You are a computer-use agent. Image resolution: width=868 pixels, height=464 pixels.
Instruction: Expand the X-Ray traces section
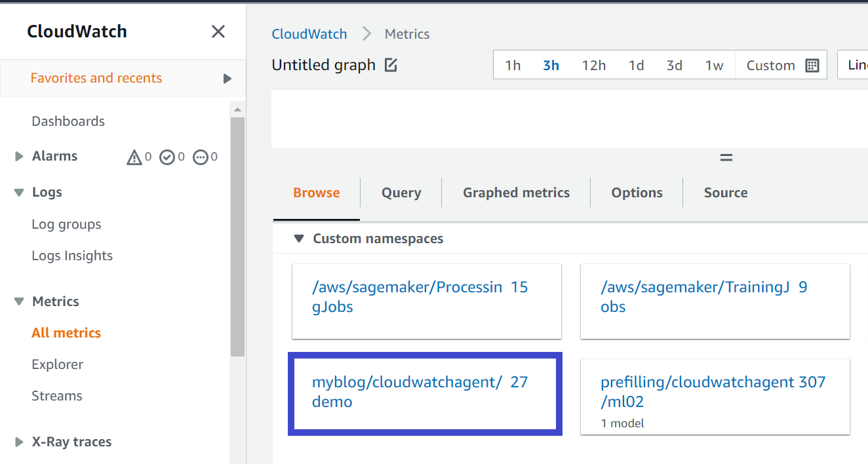click(x=19, y=442)
